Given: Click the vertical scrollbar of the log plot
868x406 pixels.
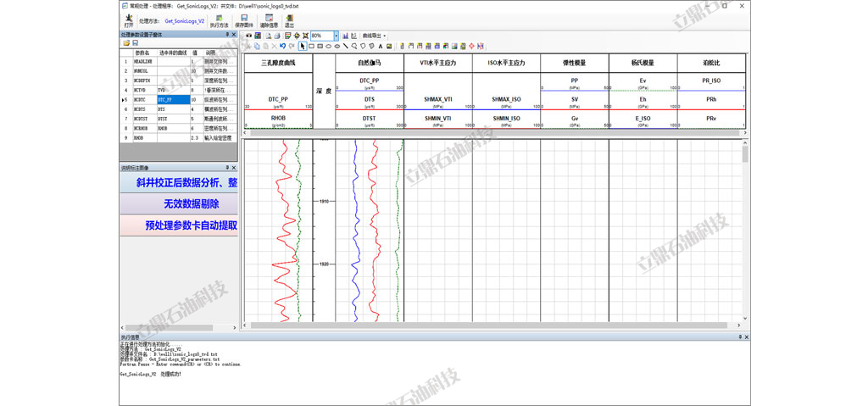Looking at the screenshot, I should (x=745, y=230).
